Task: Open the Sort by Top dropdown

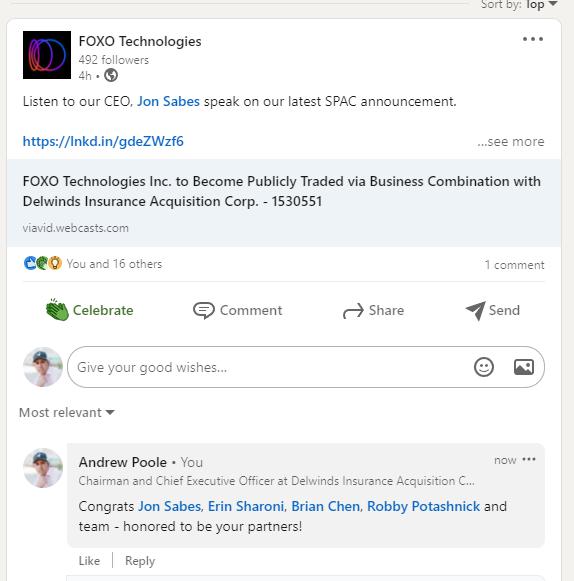Action: click(x=519, y=4)
